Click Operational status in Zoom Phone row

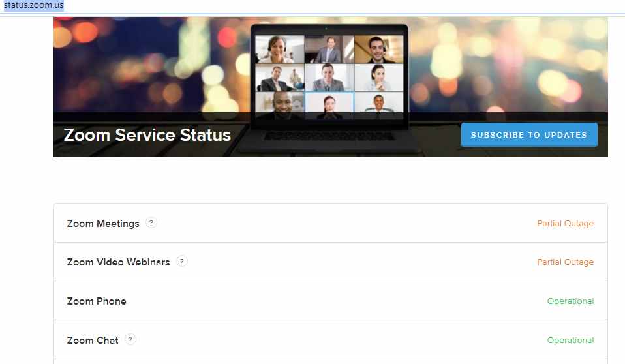pos(570,301)
